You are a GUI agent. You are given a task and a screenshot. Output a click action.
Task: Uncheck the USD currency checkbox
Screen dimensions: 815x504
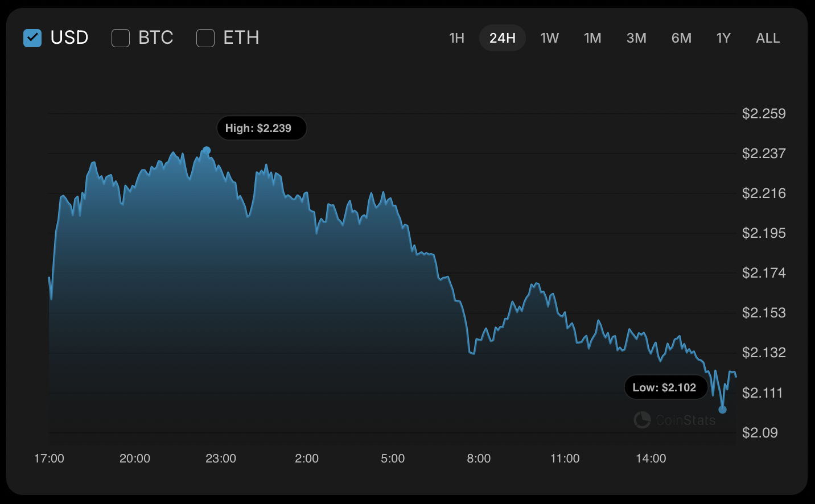pyautogui.click(x=32, y=38)
